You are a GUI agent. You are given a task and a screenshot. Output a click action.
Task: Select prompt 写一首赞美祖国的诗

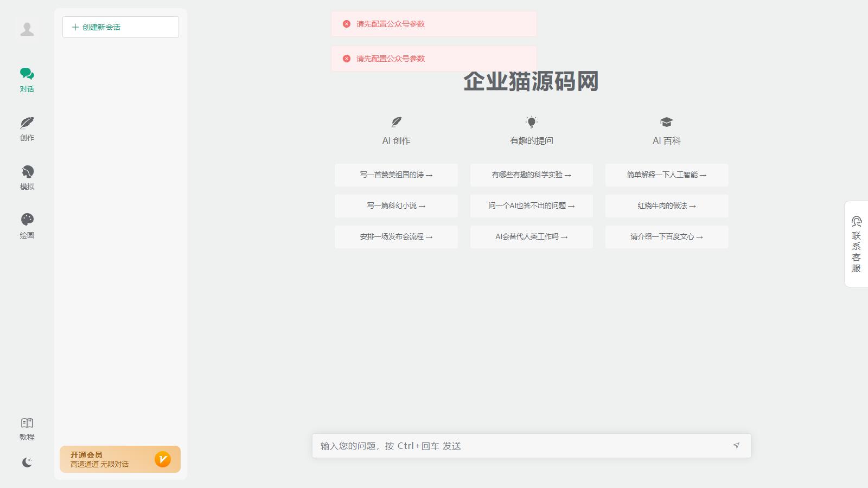tap(396, 175)
